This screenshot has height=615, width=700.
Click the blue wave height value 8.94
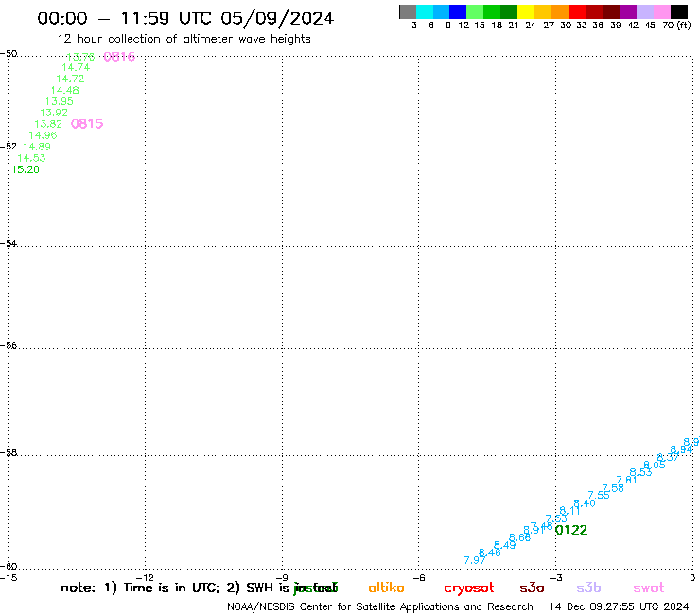pyautogui.click(x=681, y=449)
